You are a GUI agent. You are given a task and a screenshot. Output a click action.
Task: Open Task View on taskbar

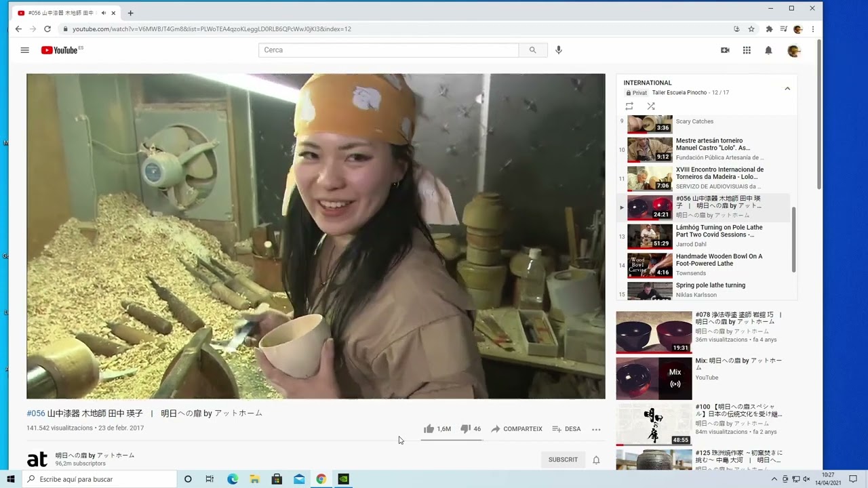click(x=210, y=479)
